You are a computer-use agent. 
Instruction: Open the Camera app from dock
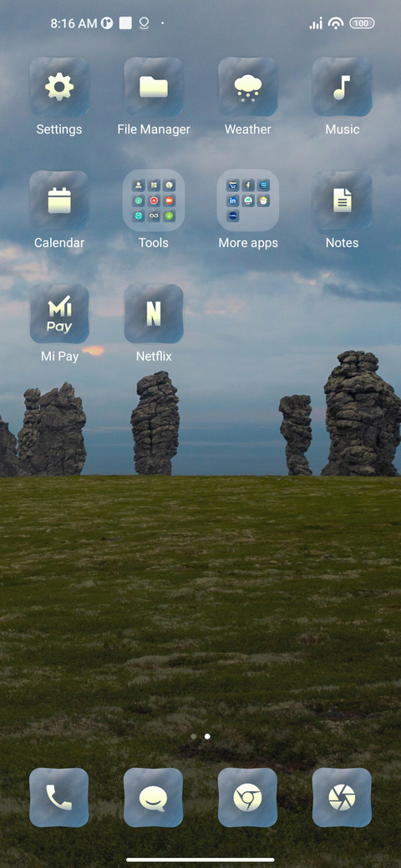pos(342,798)
